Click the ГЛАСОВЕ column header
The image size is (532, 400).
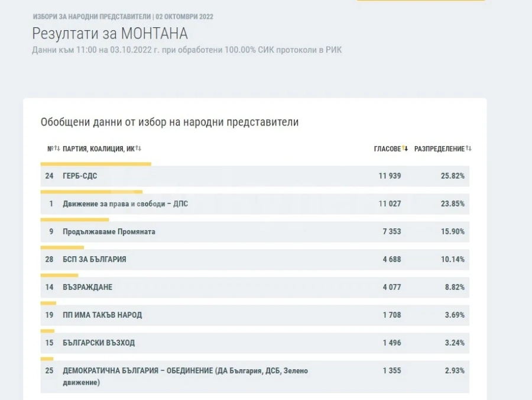387,149
